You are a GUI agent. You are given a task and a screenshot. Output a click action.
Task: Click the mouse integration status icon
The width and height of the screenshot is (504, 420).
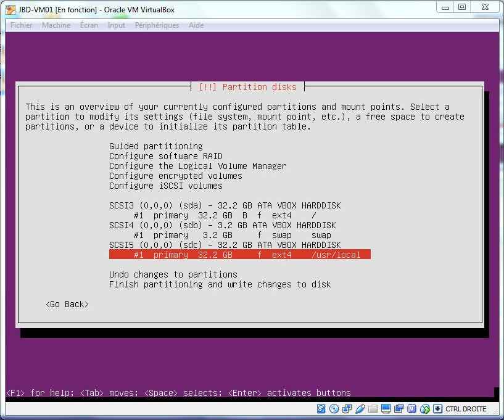(424, 409)
